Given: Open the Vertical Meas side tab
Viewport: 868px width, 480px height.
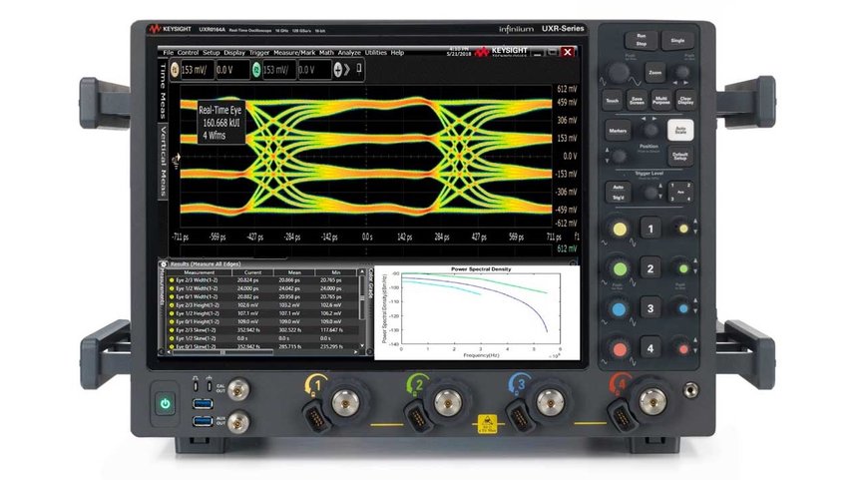Looking at the screenshot, I should [164, 161].
